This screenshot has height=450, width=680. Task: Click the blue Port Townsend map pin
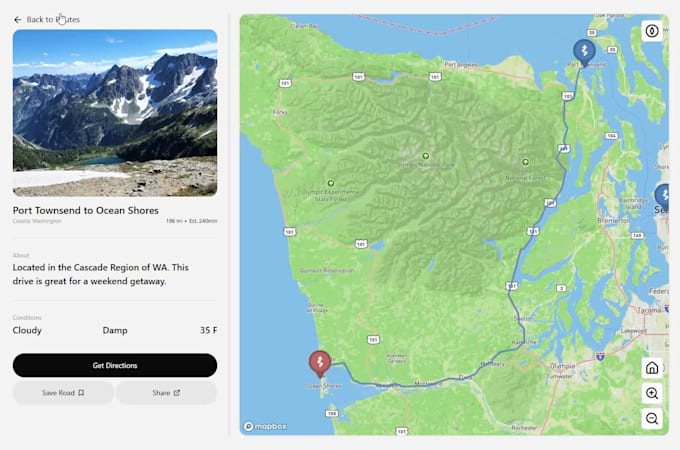[583, 50]
